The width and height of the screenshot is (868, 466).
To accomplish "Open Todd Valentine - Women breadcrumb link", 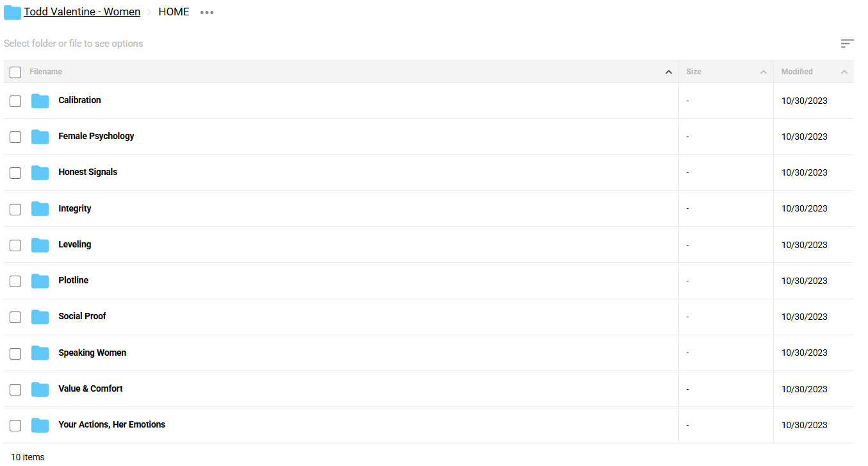I will (82, 12).
